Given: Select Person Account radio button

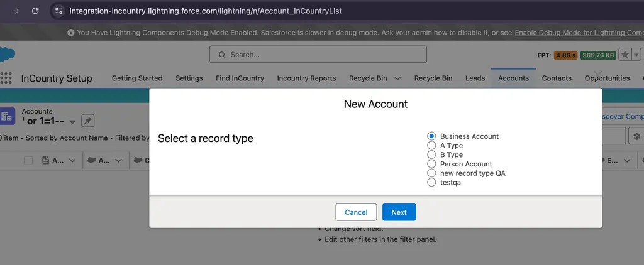Looking at the screenshot, I should (x=431, y=164).
